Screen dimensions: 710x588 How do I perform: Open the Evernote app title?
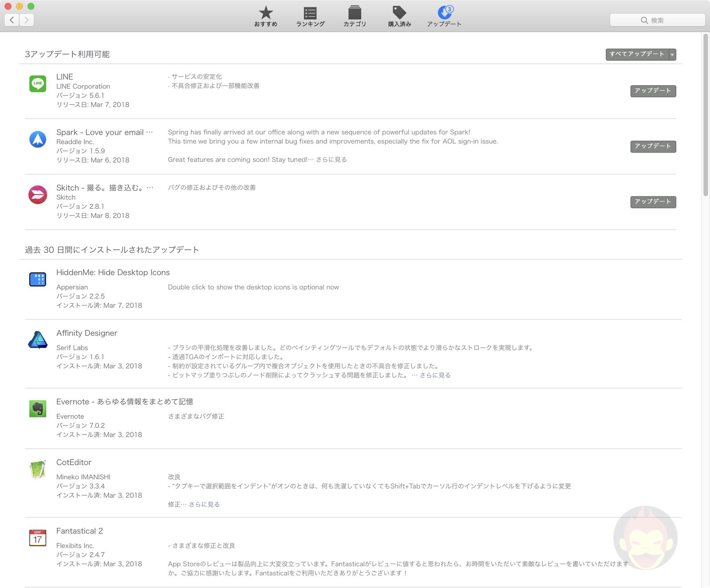(x=125, y=402)
